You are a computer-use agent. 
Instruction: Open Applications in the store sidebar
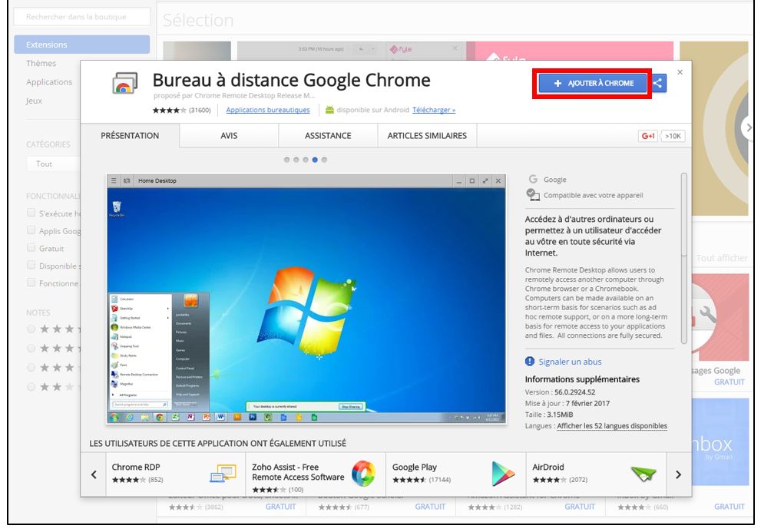tap(49, 82)
